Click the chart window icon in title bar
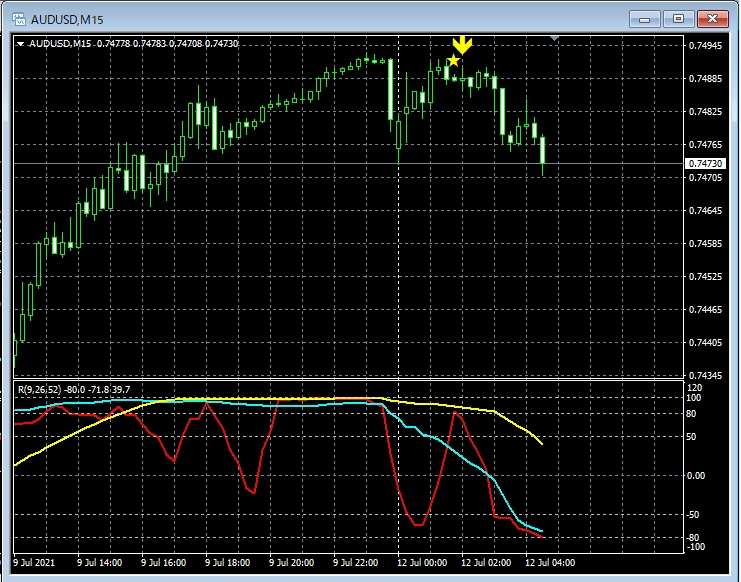 click(16, 18)
